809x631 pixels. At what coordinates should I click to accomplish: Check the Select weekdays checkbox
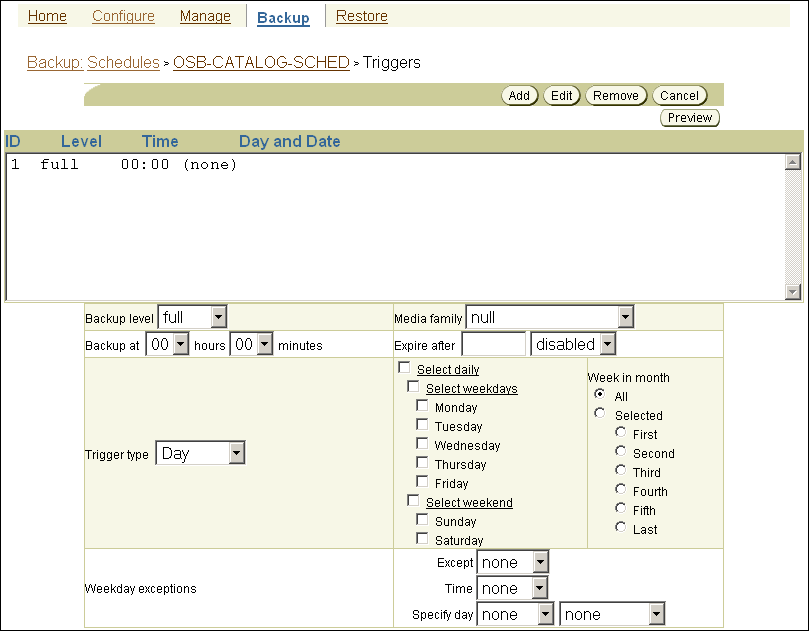[413, 386]
